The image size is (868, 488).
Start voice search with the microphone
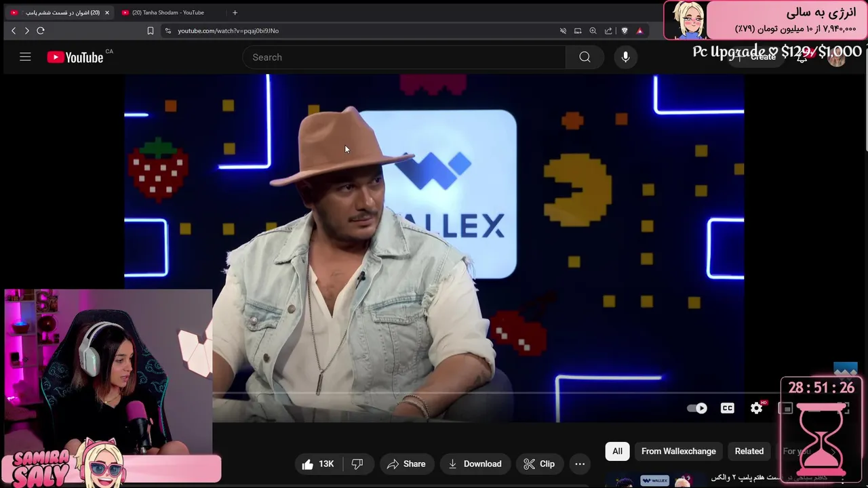point(625,57)
